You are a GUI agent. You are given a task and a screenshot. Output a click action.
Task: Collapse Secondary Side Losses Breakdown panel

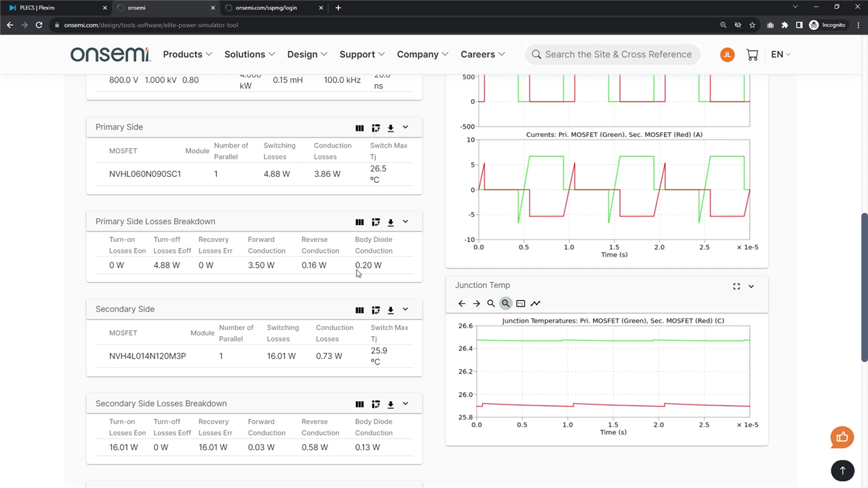coord(406,403)
